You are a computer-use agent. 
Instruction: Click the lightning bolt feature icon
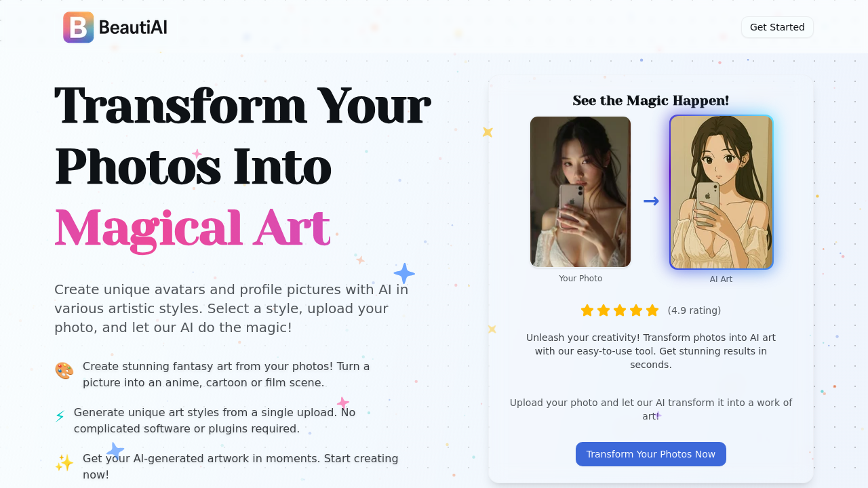pyautogui.click(x=60, y=416)
